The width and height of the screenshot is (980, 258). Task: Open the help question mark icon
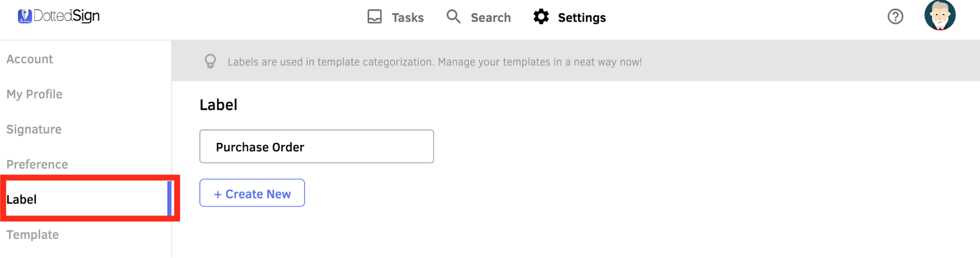coord(895,17)
